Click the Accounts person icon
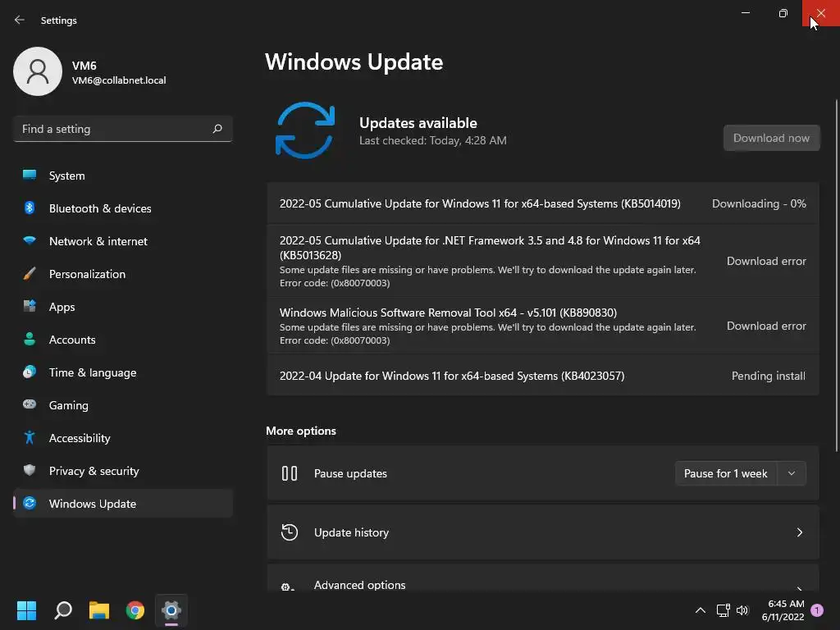The image size is (840, 630). tap(30, 339)
